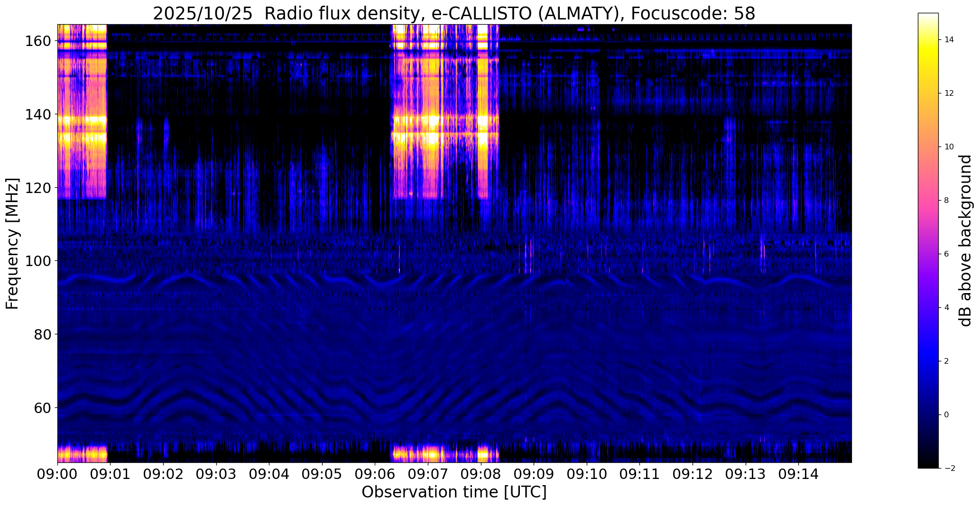The width and height of the screenshot is (980, 506).
Task: Select the 09:02 time tick label
Action: click(x=164, y=474)
